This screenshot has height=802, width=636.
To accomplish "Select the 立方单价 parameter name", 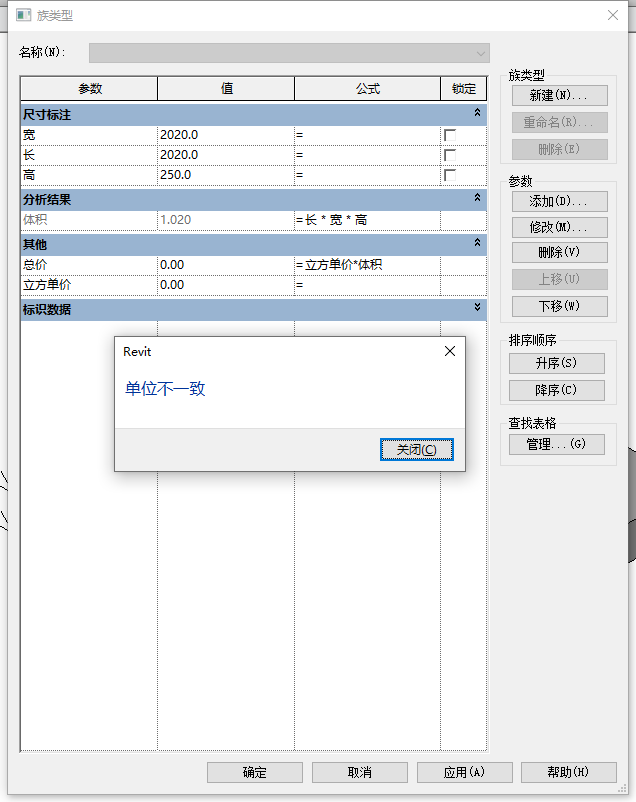I will click(x=89, y=285).
